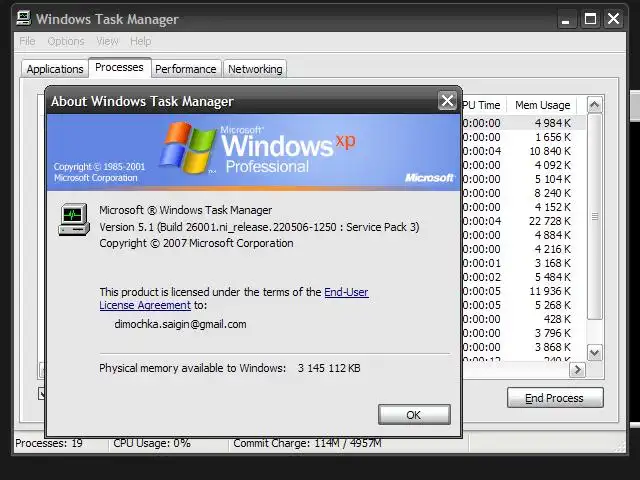Image resolution: width=640 pixels, height=480 pixels.
Task: Open the Help menu
Action: click(x=140, y=41)
